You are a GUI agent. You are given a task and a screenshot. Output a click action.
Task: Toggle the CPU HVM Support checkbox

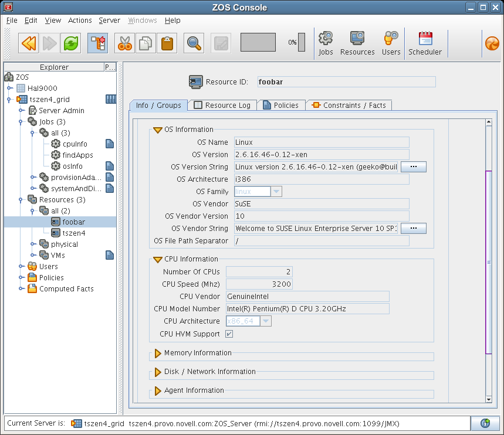coord(229,334)
